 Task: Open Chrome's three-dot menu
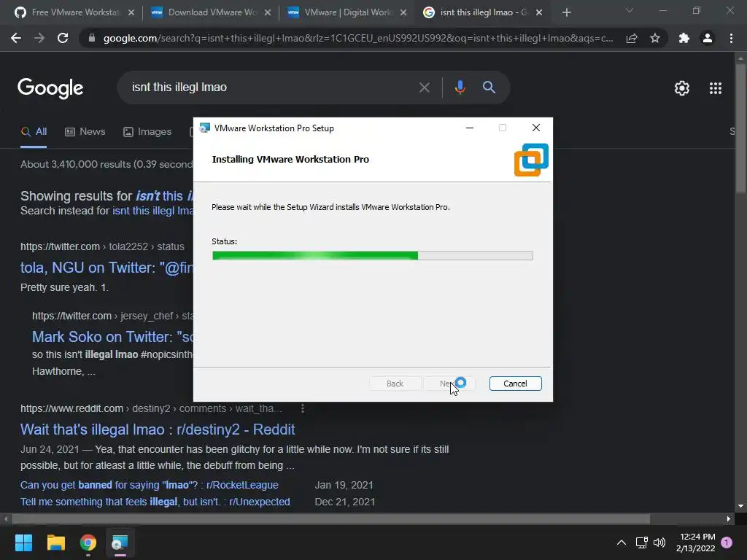731,38
